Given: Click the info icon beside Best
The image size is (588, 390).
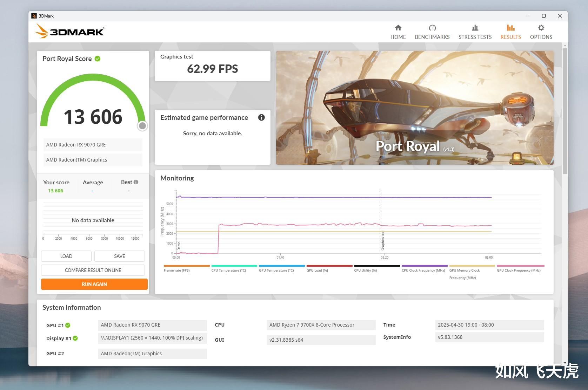Looking at the screenshot, I should [136, 182].
